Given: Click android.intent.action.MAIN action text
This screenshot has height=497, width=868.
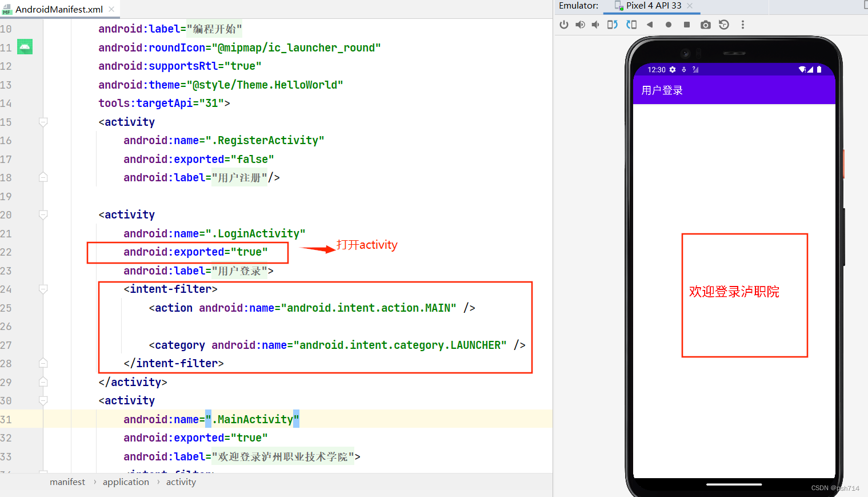Looking at the screenshot, I should pos(369,308).
